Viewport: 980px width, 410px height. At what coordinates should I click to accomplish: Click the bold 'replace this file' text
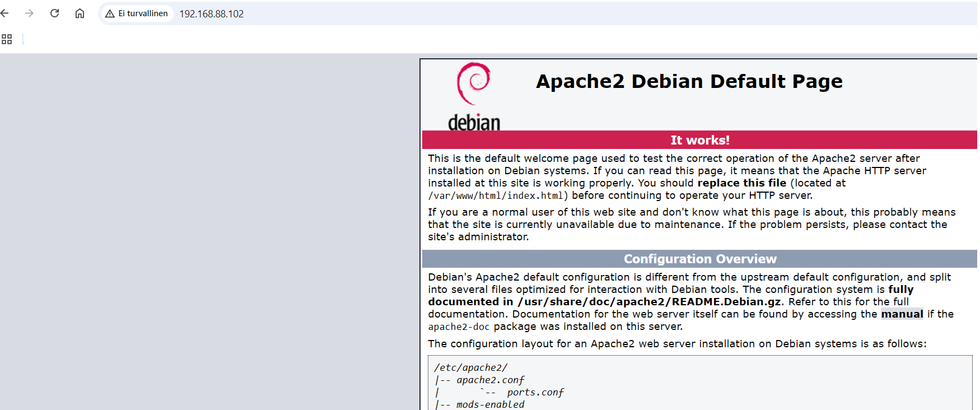(741, 183)
